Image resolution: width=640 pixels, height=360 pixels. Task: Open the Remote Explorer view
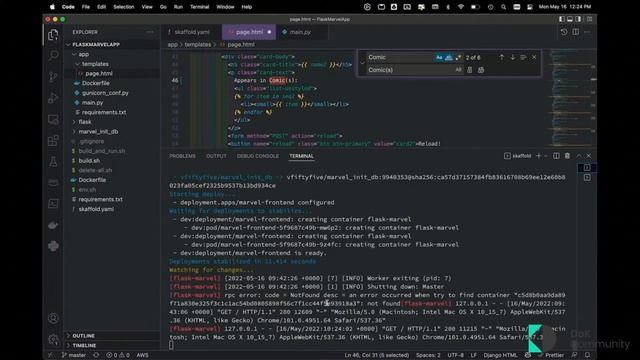click(53, 119)
